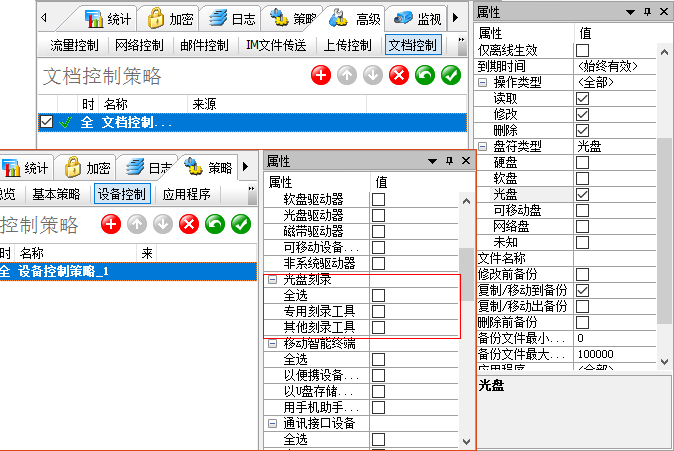Viewport: 674px width, 451px height.
Task: Enable 其他刻录工具 checkbox
Action: pos(378,327)
